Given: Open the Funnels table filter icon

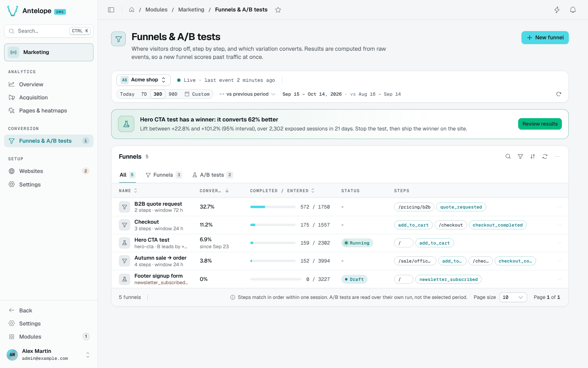Looking at the screenshot, I should (520, 157).
